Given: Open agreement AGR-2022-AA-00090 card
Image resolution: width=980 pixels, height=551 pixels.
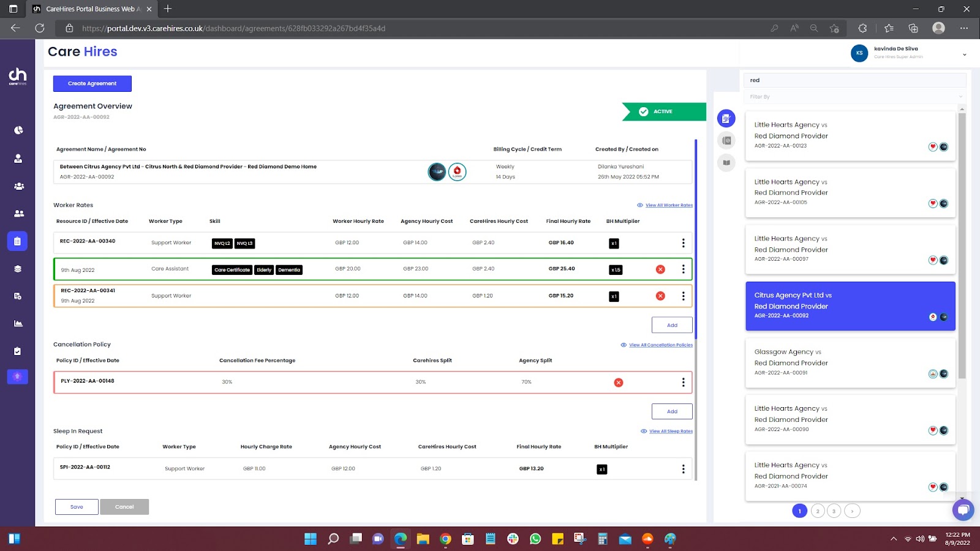Looking at the screenshot, I should pyautogui.click(x=850, y=419).
